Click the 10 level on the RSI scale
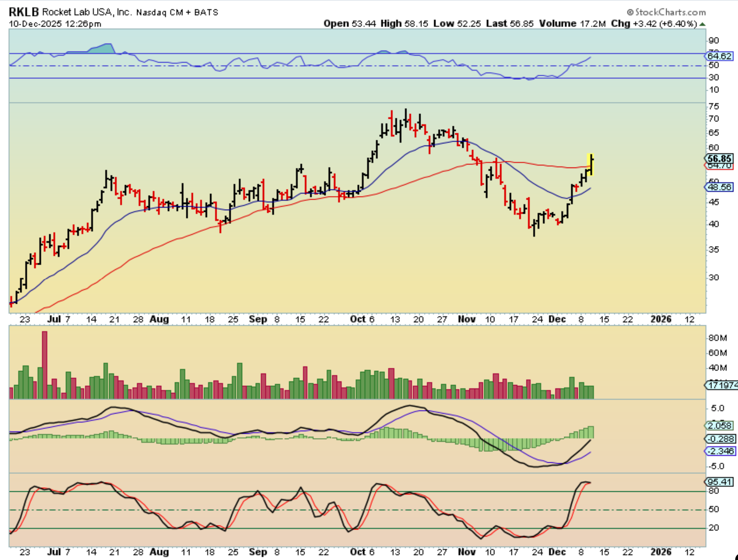Viewport: 738px width, 560px height. (713, 90)
